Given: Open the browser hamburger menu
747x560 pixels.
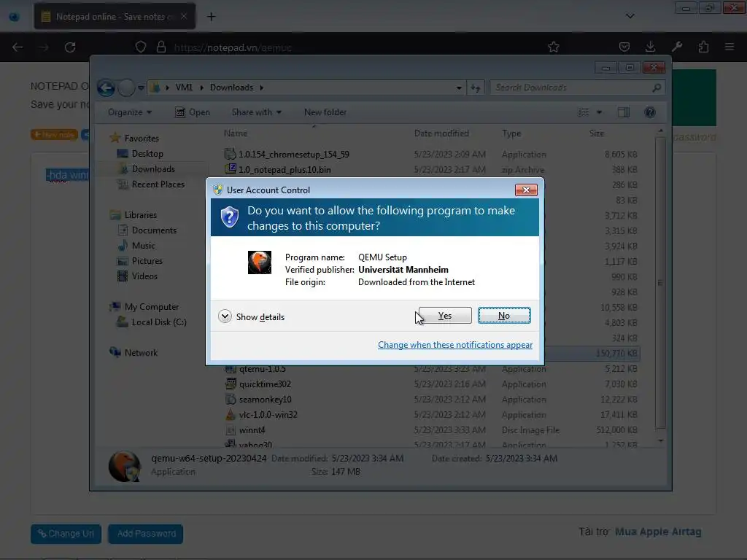Looking at the screenshot, I should pos(729,47).
